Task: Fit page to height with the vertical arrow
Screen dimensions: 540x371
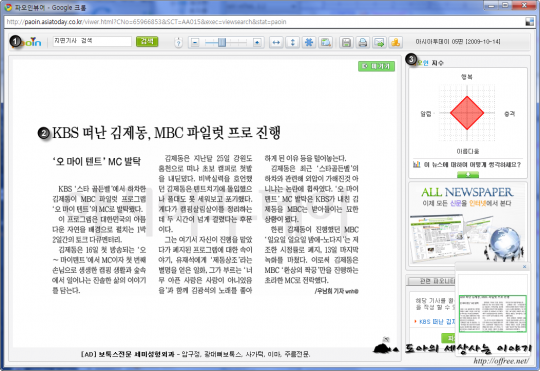Action: [292, 42]
